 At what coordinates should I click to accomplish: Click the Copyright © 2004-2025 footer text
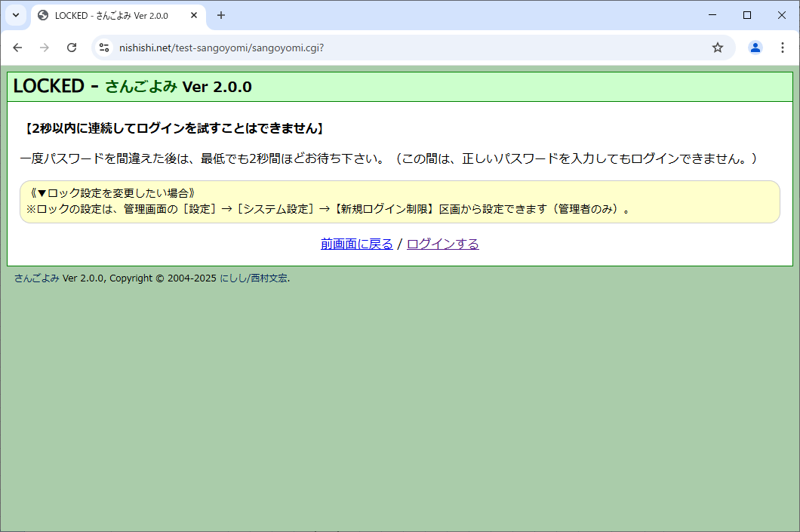pos(163,278)
